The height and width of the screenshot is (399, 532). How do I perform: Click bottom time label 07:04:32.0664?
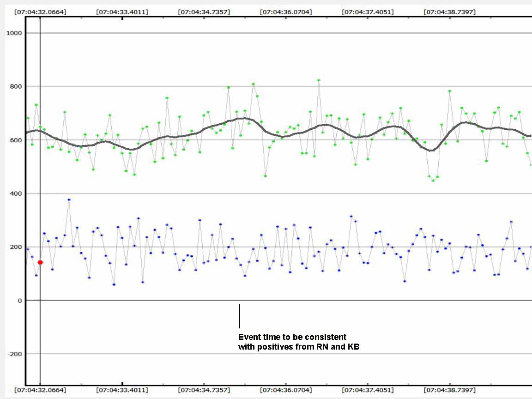point(40,390)
